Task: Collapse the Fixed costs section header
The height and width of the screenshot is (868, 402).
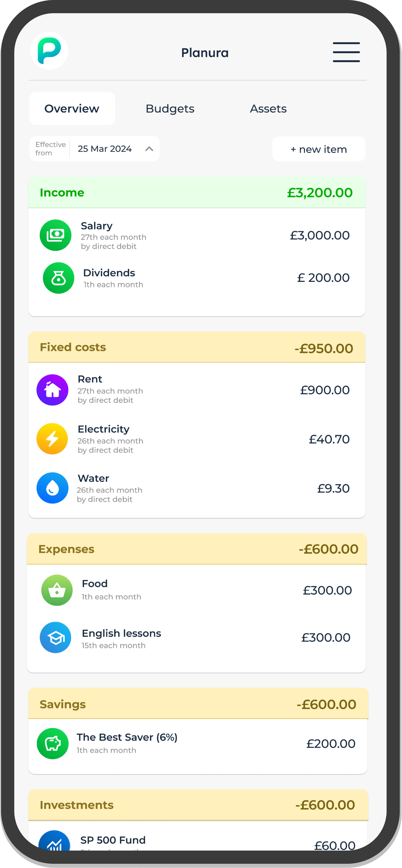Action: coord(197,347)
